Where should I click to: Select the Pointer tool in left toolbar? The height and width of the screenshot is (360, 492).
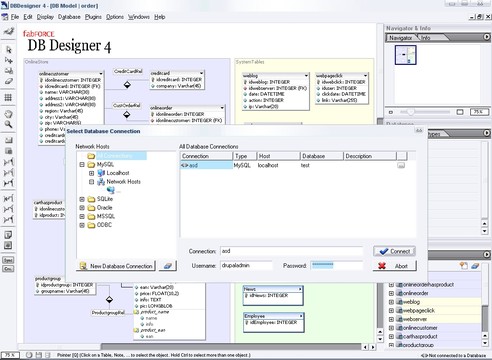[x=9, y=50]
